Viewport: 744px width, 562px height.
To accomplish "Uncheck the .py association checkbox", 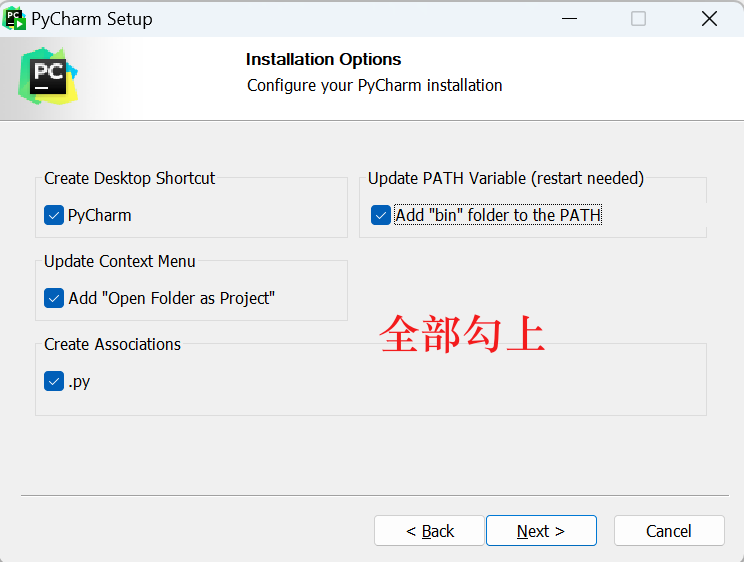I will (54, 381).
